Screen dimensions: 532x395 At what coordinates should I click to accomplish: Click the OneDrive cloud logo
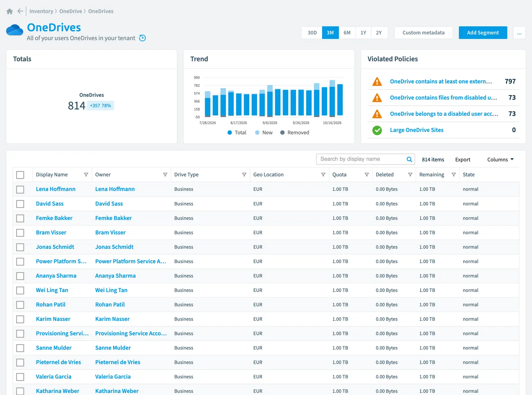point(15,30)
